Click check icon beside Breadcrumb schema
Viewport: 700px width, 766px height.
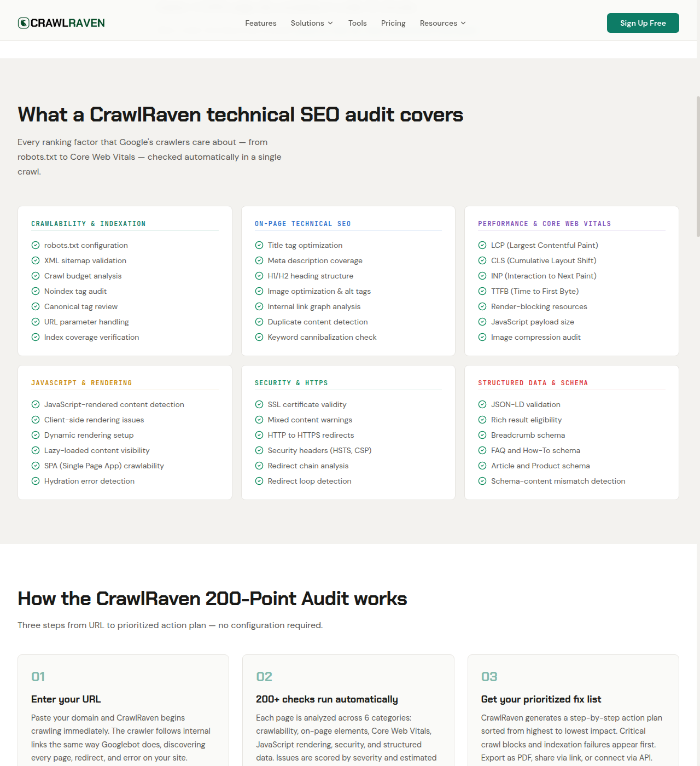click(x=482, y=435)
